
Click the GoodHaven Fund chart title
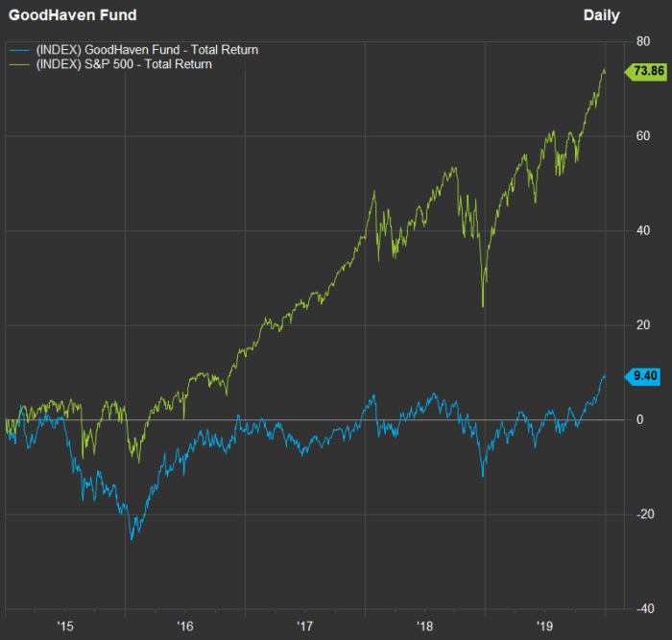72,15
